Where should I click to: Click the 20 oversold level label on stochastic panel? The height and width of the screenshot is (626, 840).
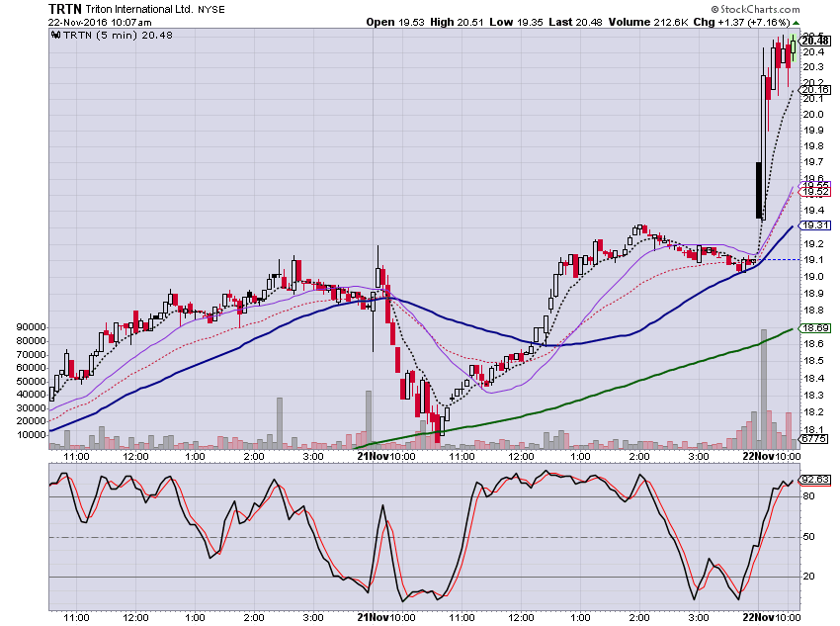tap(808, 577)
